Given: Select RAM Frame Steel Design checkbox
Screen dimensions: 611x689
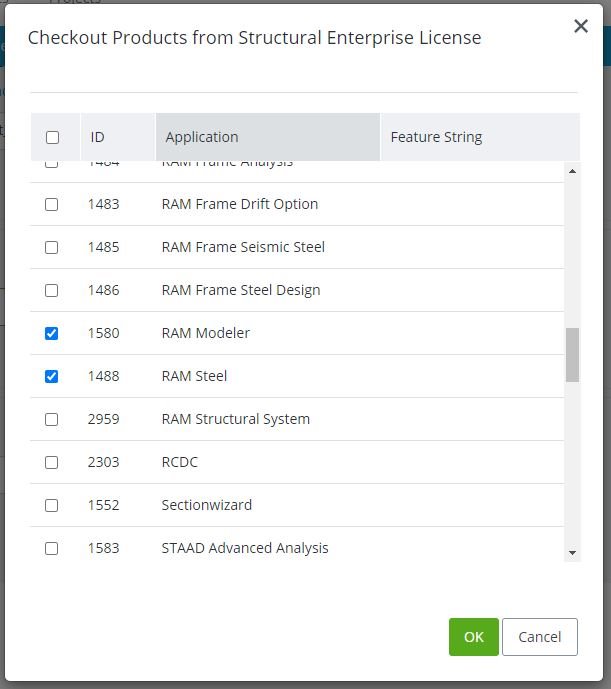Looking at the screenshot, I should pos(52,290).
